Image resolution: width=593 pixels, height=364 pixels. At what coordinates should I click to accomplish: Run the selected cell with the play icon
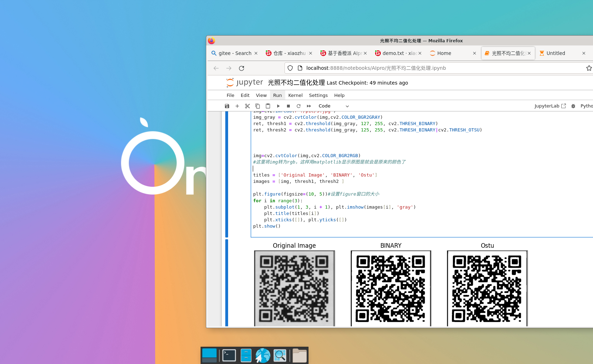coord(278,106)
